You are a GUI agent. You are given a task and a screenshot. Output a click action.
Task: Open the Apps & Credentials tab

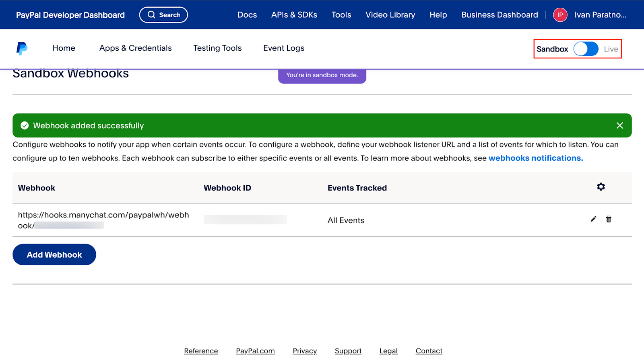135,48
